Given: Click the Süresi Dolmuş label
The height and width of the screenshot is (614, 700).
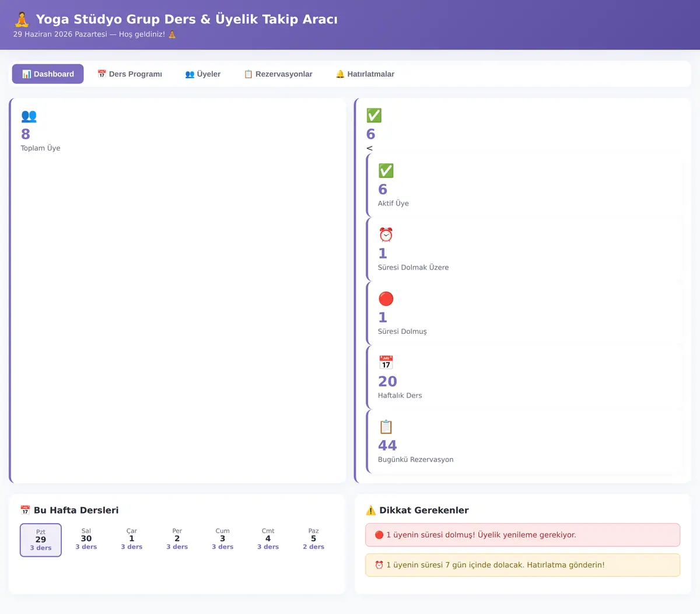Looking at the screenshot, I should (402, 332).
